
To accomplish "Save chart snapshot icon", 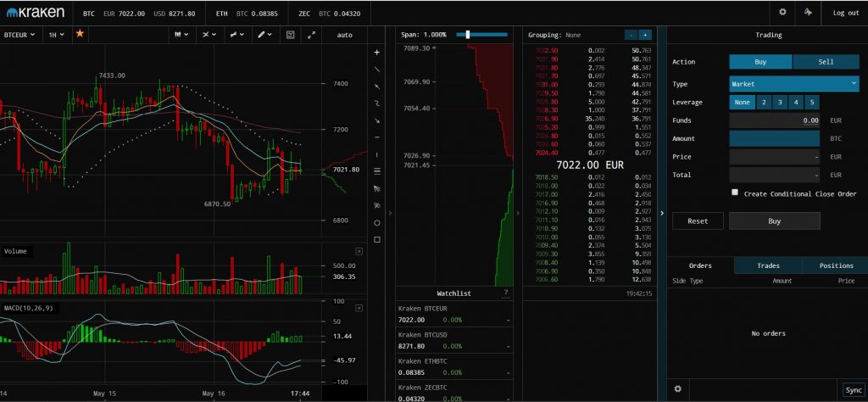I will click(290, 34).
